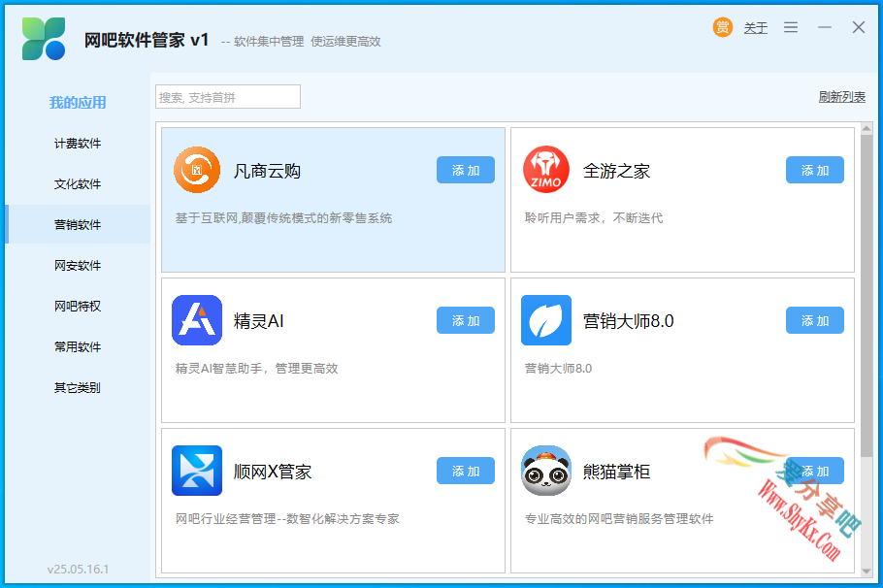
Task: Click the 全游之家 title text
Action: 616,171
